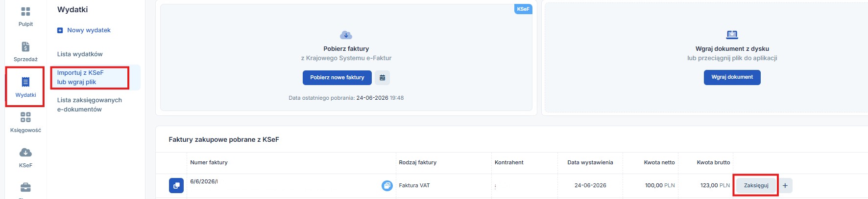This screenshot has width=868, height=199.
Task: Open the Pulpit dashboard icon
Action: click(25, 12)
